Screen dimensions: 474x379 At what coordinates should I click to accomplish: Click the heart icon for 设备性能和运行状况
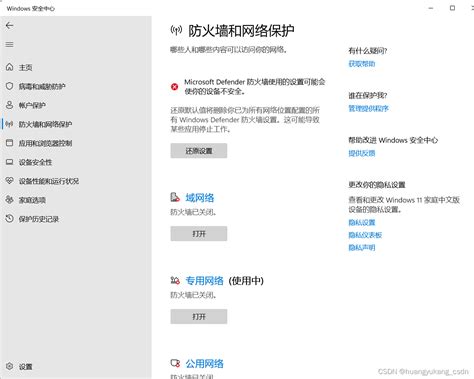pyautogui.click(x=9, y=181)
